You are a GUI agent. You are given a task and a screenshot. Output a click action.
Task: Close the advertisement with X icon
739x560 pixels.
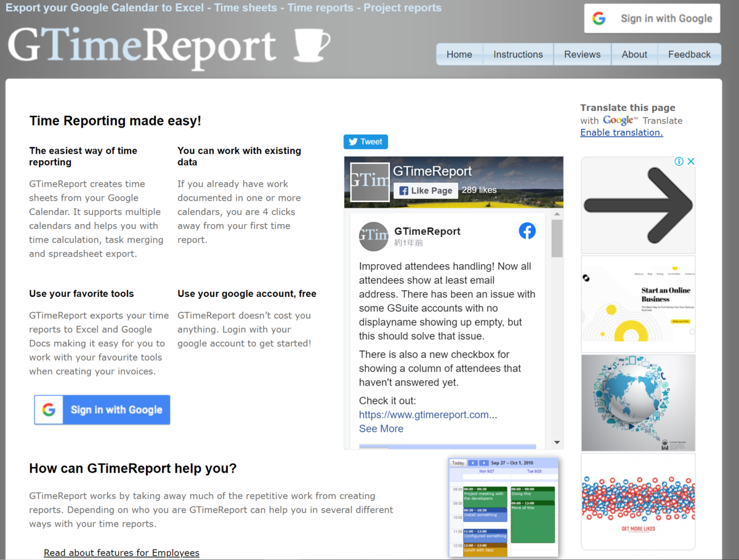tap(690, 161)
